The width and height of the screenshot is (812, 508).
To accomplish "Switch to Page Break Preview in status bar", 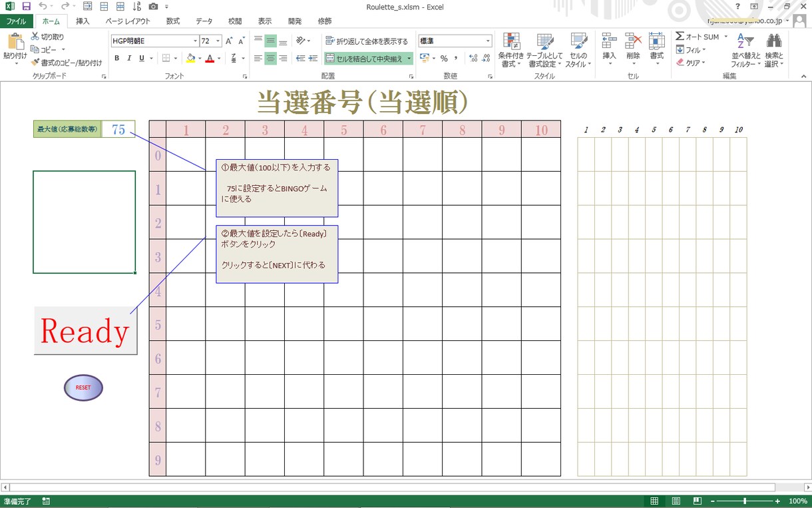I will pos(697,501).
